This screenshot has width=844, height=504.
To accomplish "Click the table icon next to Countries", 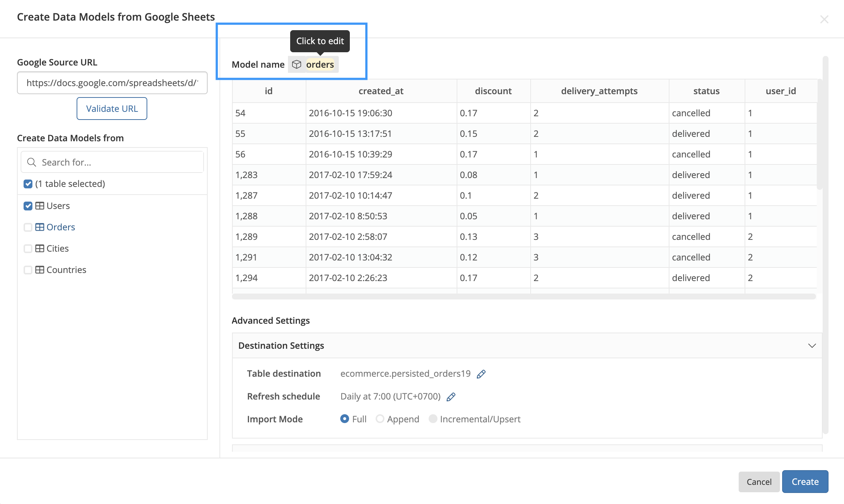I will click(x=39, y=270).
